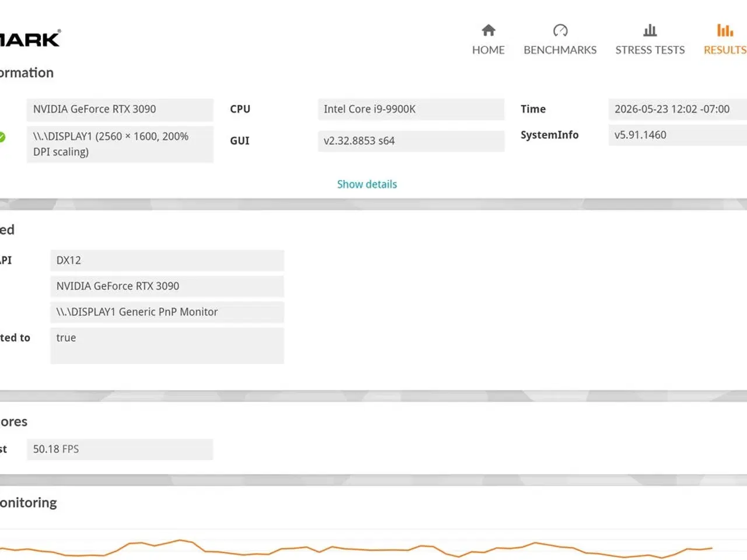Click the orange Results chart icon
747x560 pixels.
point(725,30)
